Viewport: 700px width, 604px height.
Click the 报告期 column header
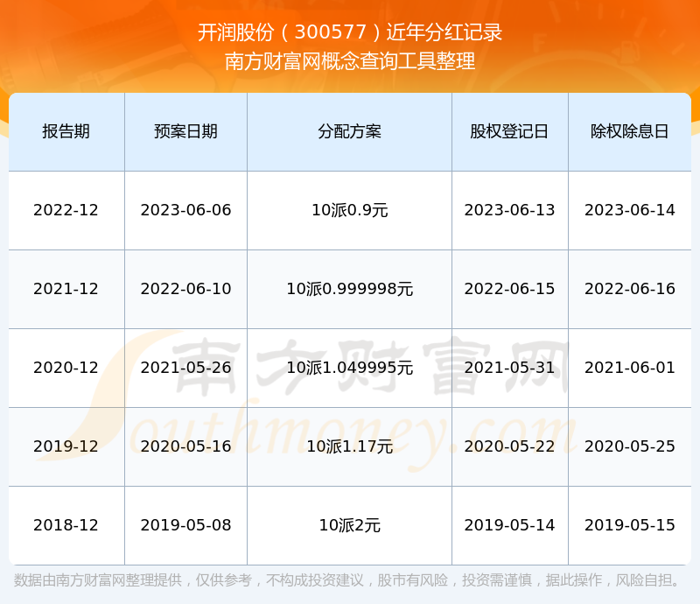point(66,131)
